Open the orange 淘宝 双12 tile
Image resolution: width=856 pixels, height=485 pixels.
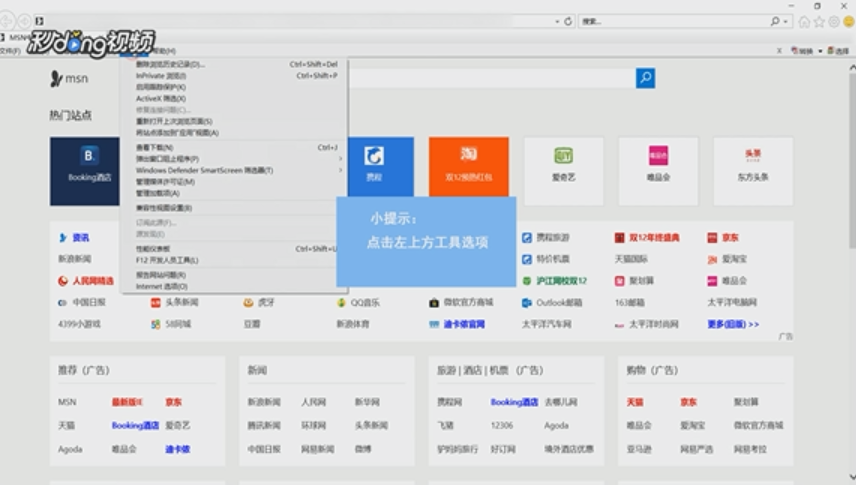pyautogui.click(x=468, y=167)
